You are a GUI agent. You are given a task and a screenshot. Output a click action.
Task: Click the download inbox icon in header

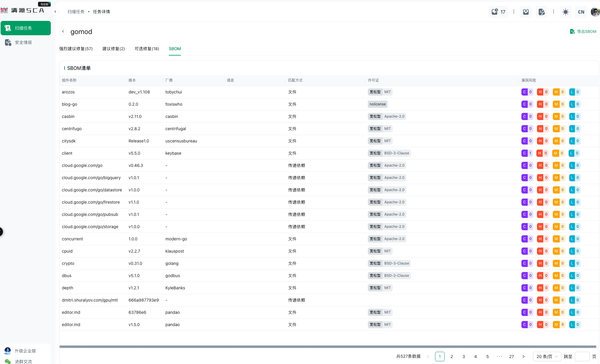tap(526, 12)
